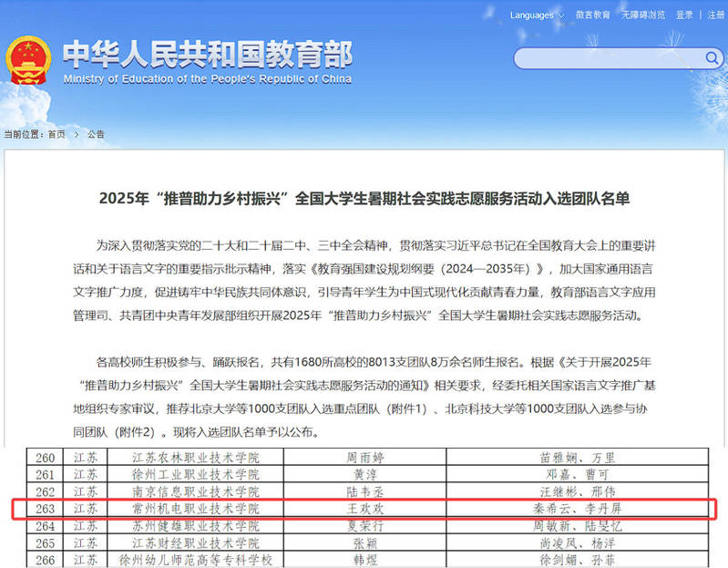Select table cell 263

point(45,509)
